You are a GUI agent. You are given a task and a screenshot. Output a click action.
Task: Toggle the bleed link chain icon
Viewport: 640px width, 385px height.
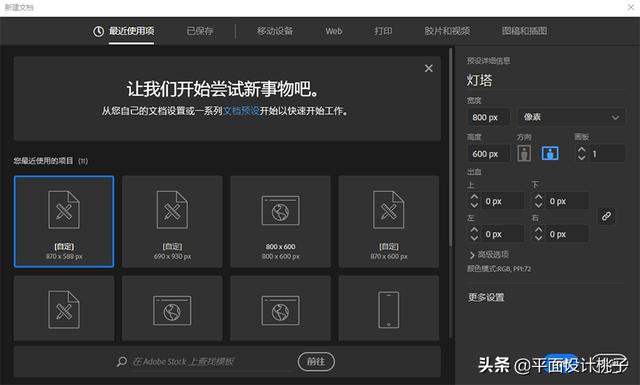click(x=606, y=216)
